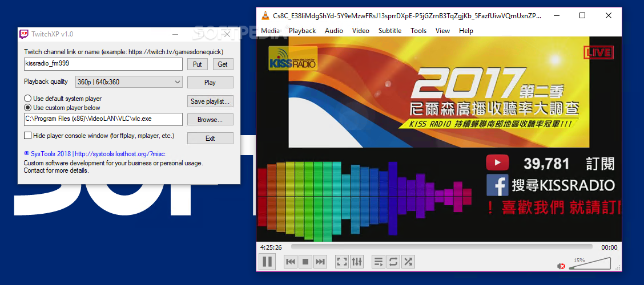
Task: Select Use custom player below
Action: pos(62,107)
